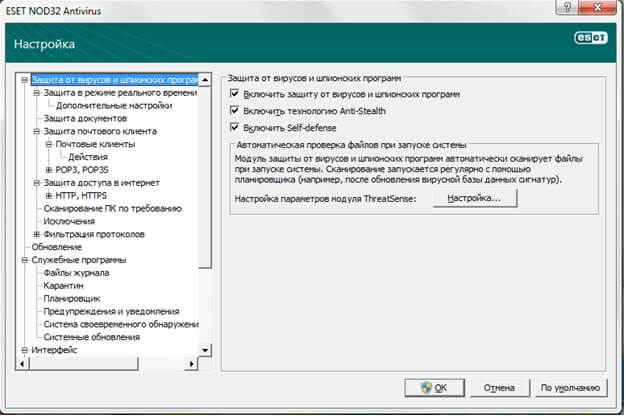Image resolution: width=626 pixels, height=416 pixels.
Task: Expand Фильтрация протоколов tree node
Action: [36, 234]
